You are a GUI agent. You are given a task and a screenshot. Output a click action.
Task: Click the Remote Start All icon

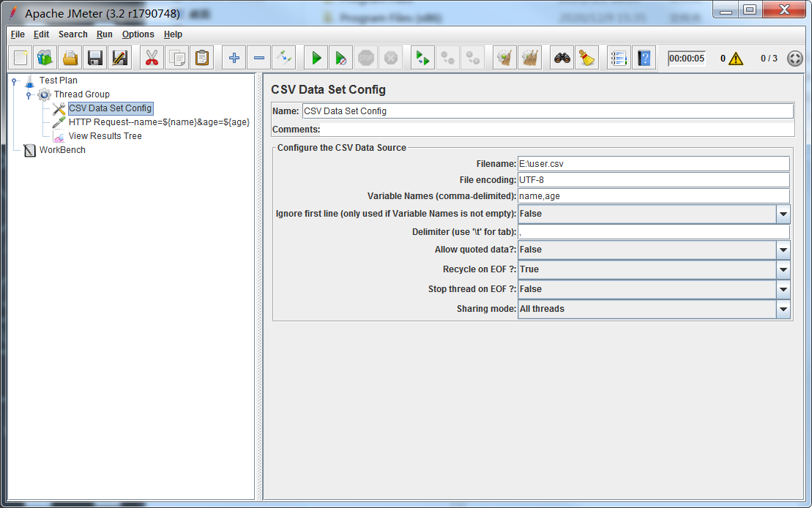point(422,58)
